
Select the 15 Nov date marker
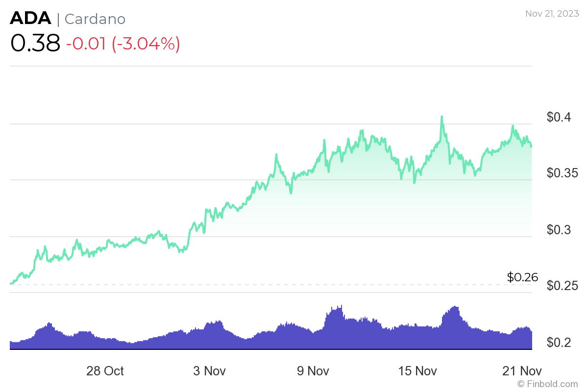pos(418,371)
